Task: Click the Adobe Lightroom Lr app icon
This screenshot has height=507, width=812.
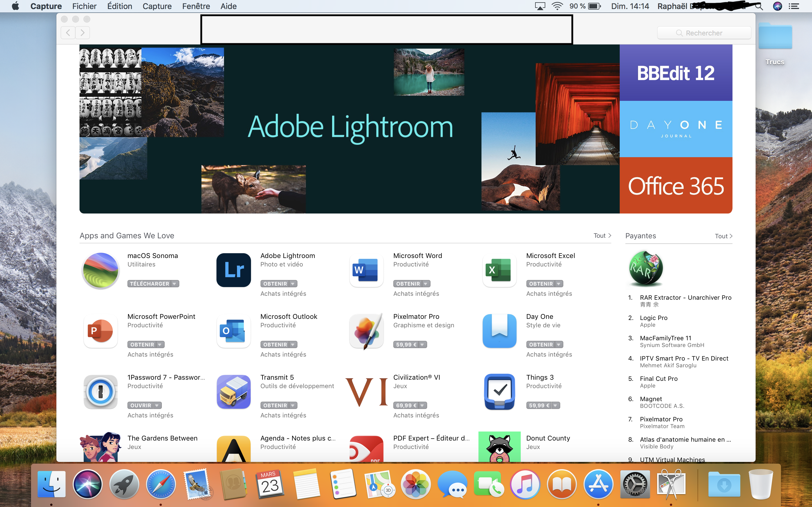Action: 233,270
